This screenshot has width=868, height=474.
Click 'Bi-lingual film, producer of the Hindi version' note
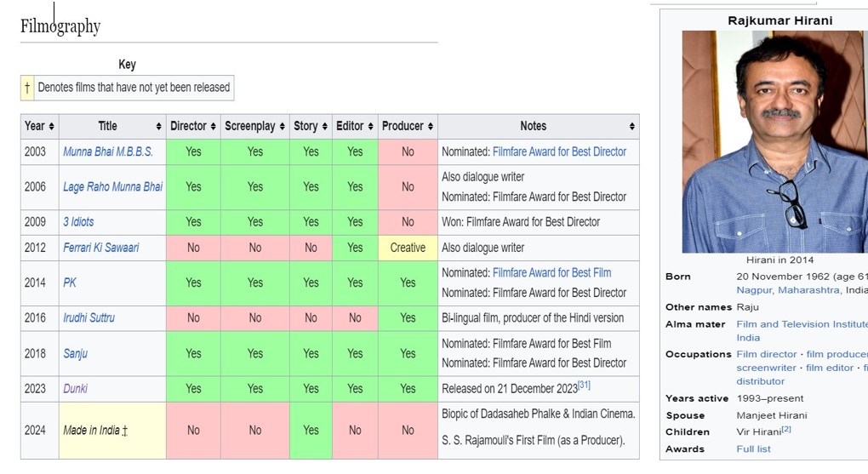533,318
